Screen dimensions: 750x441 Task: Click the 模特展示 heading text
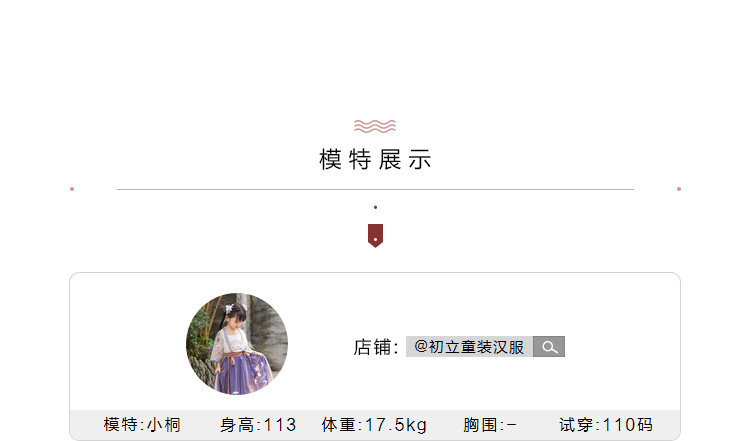click(375, 159)
